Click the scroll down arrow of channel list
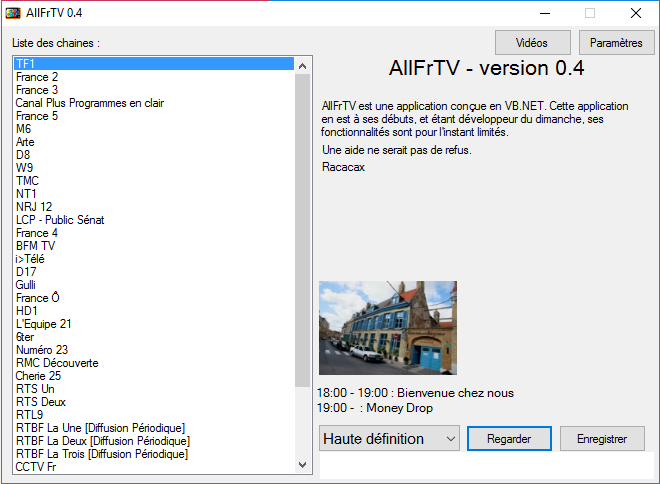The width and height of the screenshot is (660, 484). (x=302, y=465)
